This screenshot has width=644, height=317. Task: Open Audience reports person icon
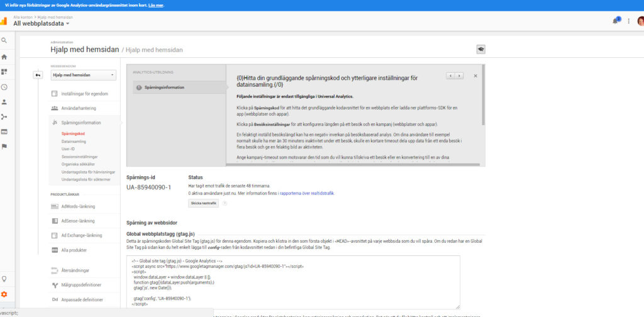point(4,102)
